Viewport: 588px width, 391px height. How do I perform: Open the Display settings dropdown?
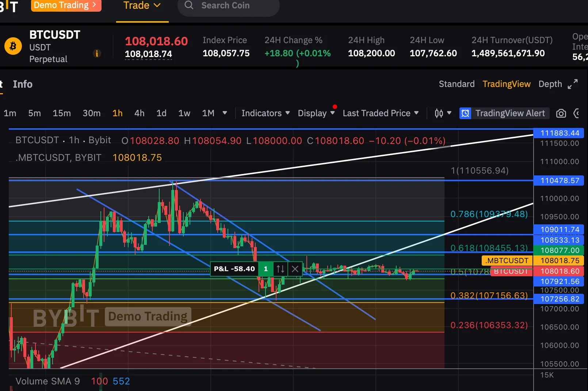316,113
